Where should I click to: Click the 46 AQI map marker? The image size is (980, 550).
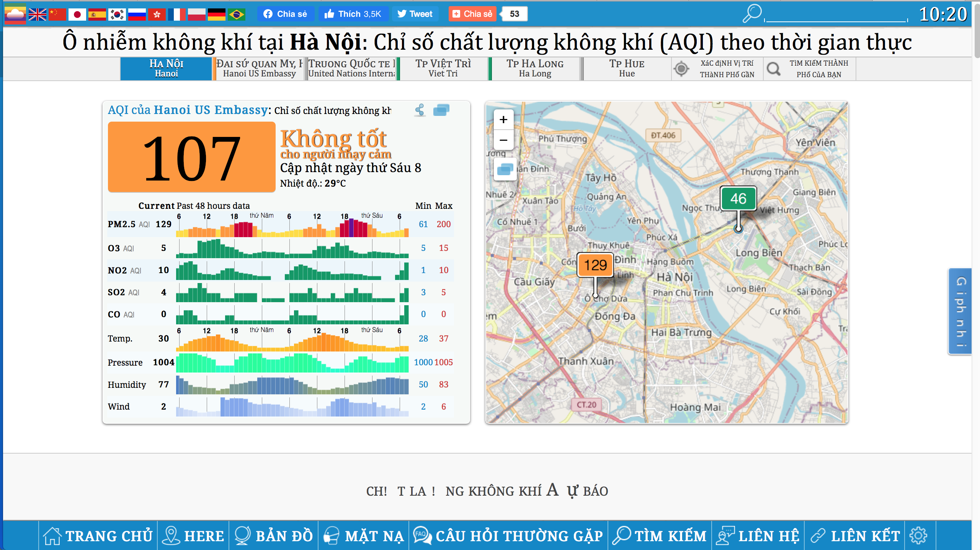coord(738,199)
